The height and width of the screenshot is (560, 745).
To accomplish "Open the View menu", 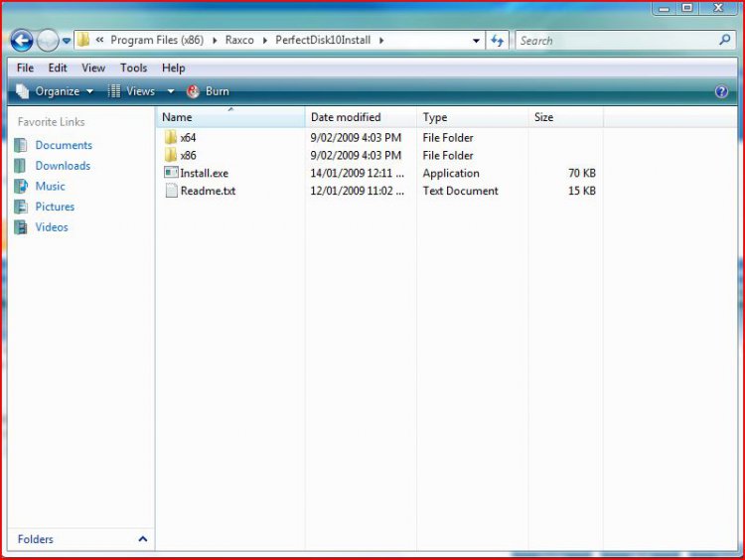I will point(93,68).
